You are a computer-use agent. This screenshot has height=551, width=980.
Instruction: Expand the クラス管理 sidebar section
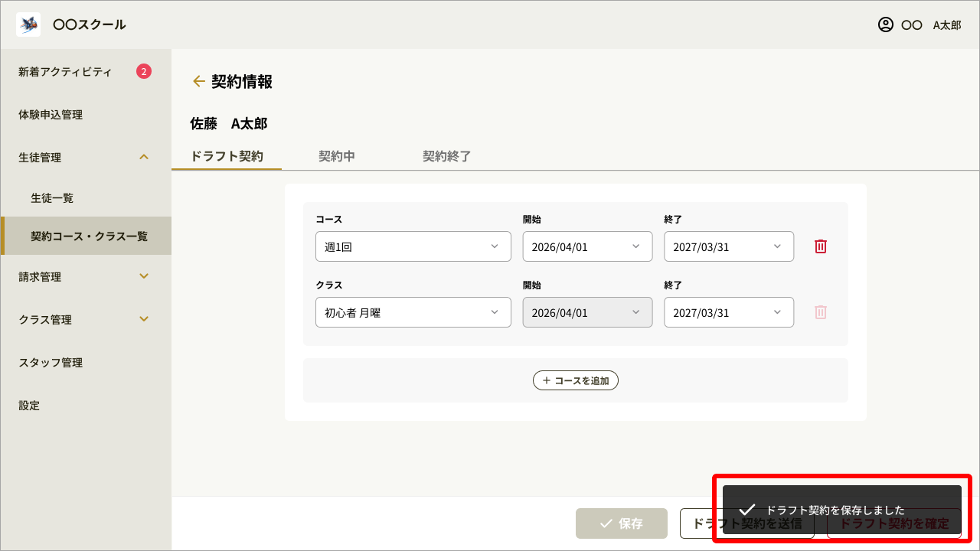click(x=144, y=319)
